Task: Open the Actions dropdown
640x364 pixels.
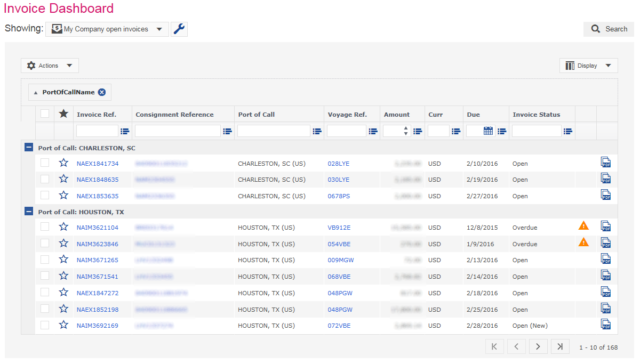Action: tap(50, 65)
